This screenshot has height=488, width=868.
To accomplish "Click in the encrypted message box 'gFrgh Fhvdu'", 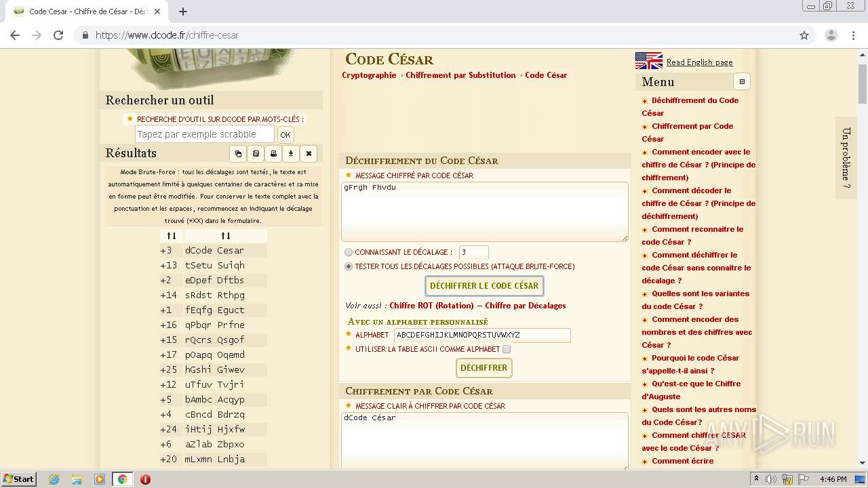I will pos(484,211).
